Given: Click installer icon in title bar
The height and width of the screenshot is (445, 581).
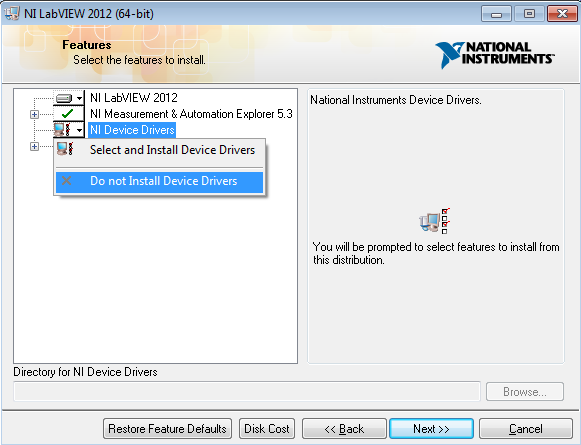Looking at the screenshot, I should coord(12,13).
